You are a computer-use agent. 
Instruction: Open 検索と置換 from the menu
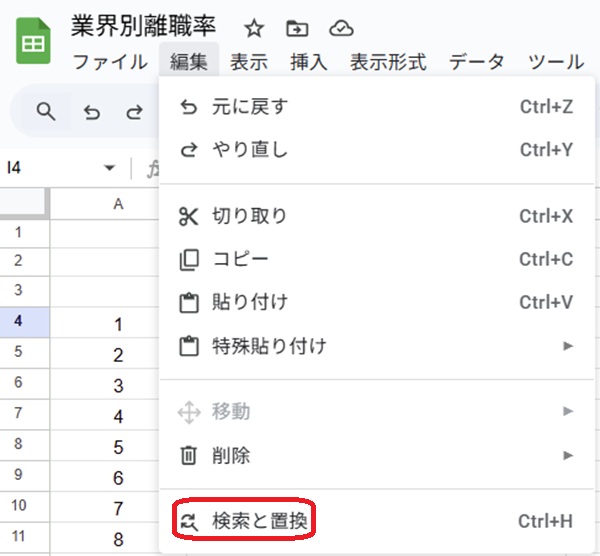tap(377, 521)
